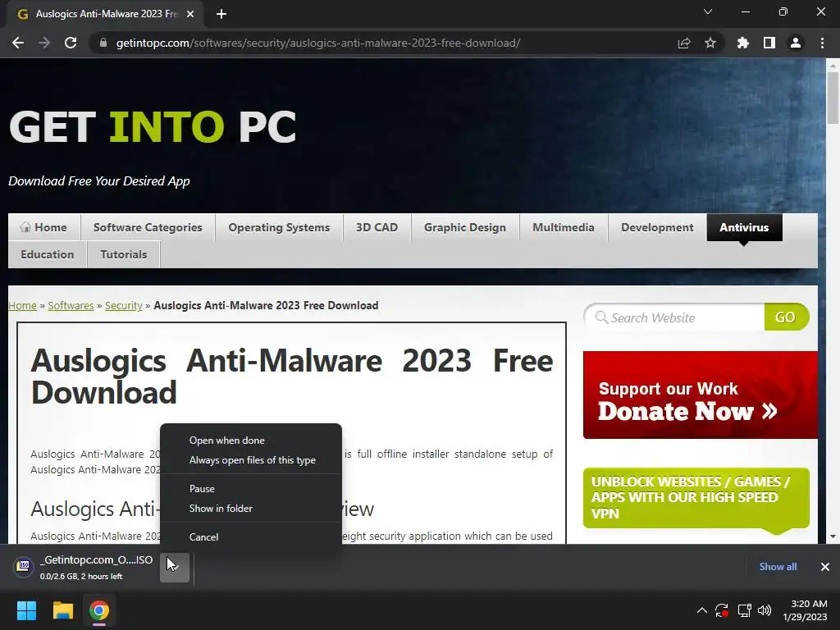Click inside the Search Website field
840x630 pixels.
click(x=675, y=317)
